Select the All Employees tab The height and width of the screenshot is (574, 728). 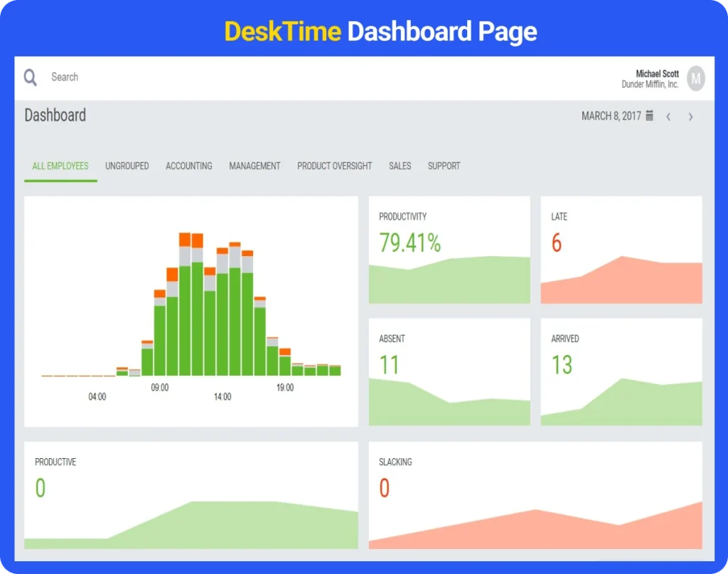click(60, 166)
